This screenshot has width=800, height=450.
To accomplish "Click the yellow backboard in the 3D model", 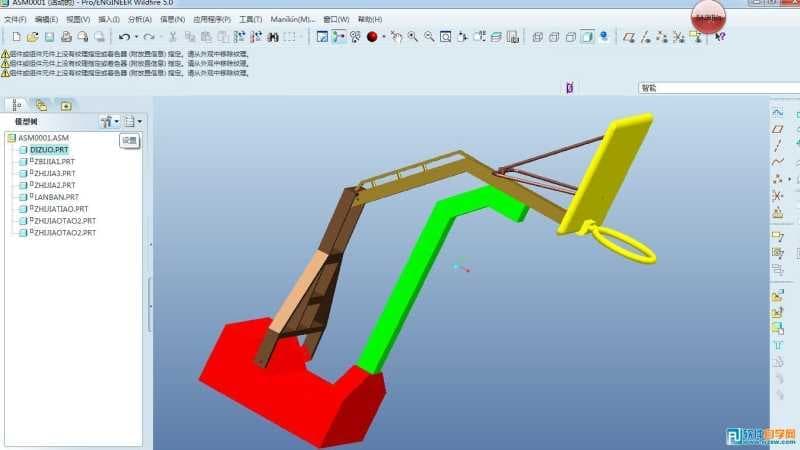I will click(x=607, y=173).
